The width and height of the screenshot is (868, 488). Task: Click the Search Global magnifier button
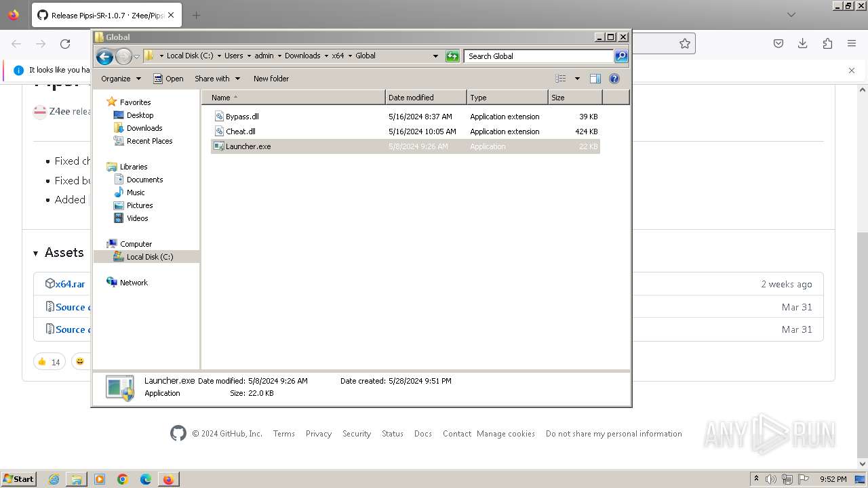point(621,56)
